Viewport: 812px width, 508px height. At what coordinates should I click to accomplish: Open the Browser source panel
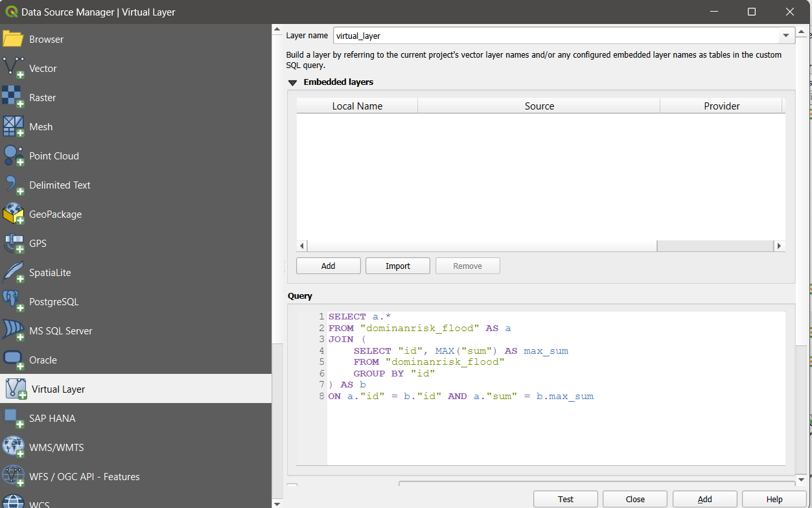(x=45, y=40)
